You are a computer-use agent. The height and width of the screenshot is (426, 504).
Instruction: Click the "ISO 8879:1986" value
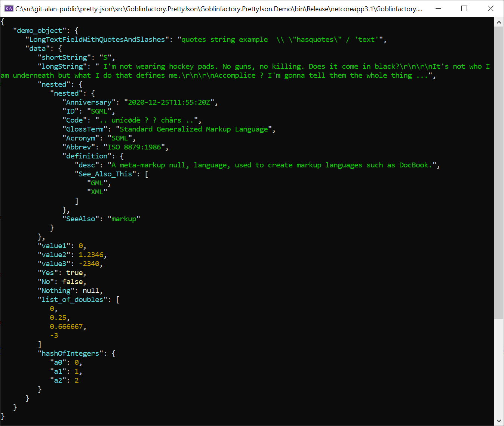[x=134, y=147]
